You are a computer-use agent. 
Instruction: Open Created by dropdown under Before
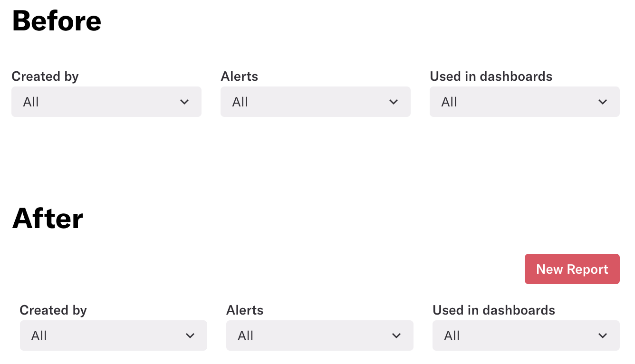[106, 102]
